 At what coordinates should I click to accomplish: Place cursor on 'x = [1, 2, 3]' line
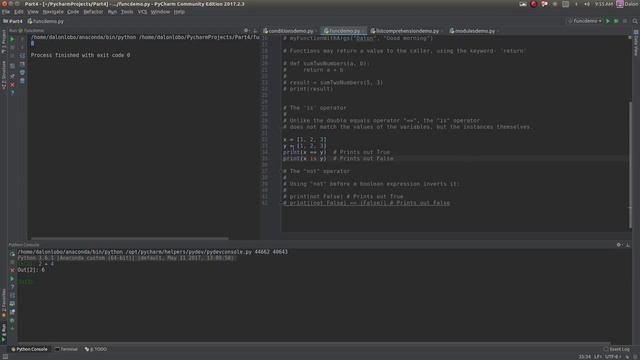[x=304, y=140]
